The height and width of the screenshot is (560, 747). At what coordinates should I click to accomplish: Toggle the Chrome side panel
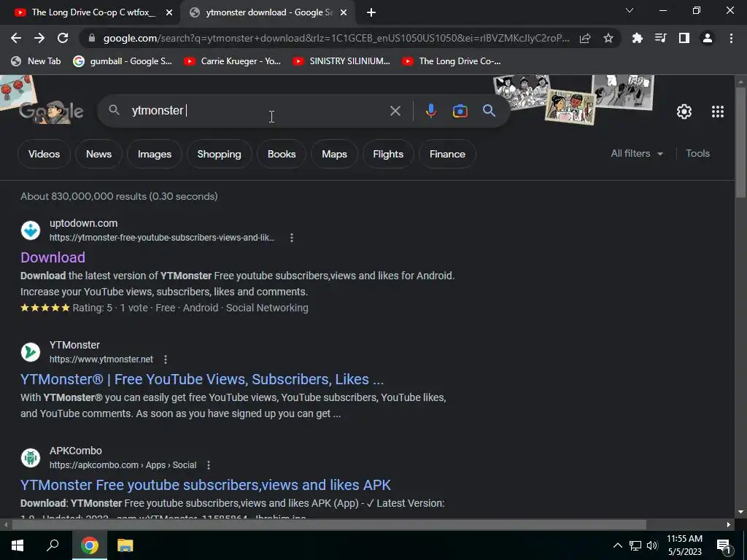click(684, 38)
